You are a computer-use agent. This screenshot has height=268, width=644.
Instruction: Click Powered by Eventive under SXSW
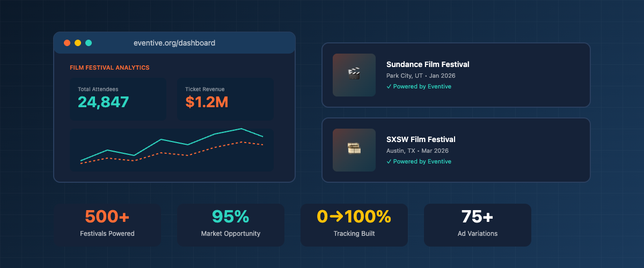point(422,161)
